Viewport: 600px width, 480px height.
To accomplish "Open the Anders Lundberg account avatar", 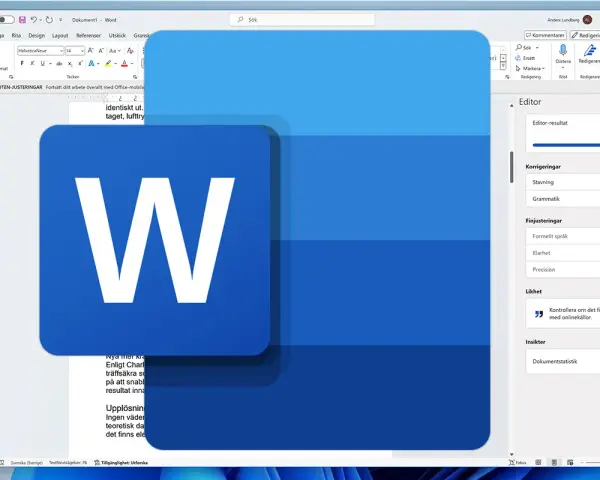I will [x=587, y=20].
